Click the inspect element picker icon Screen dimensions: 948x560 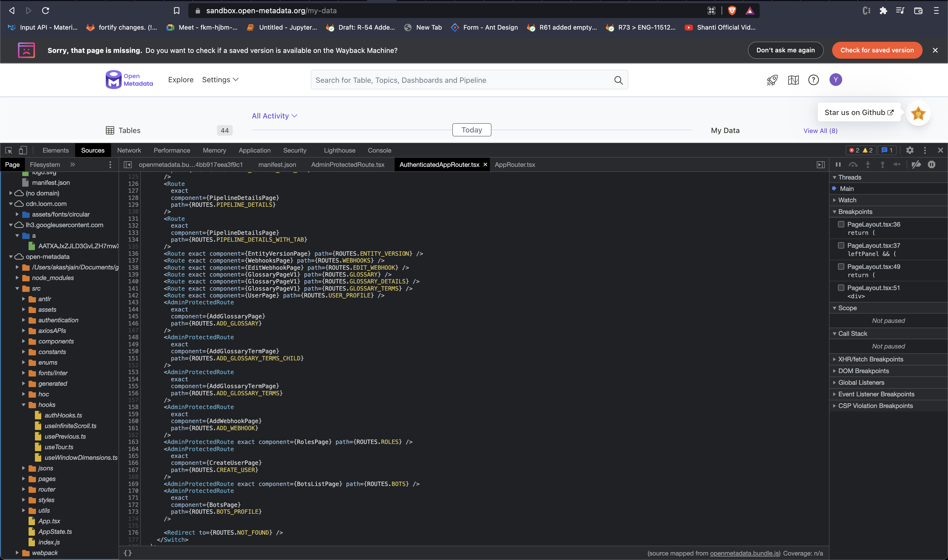tap(9, 150)
